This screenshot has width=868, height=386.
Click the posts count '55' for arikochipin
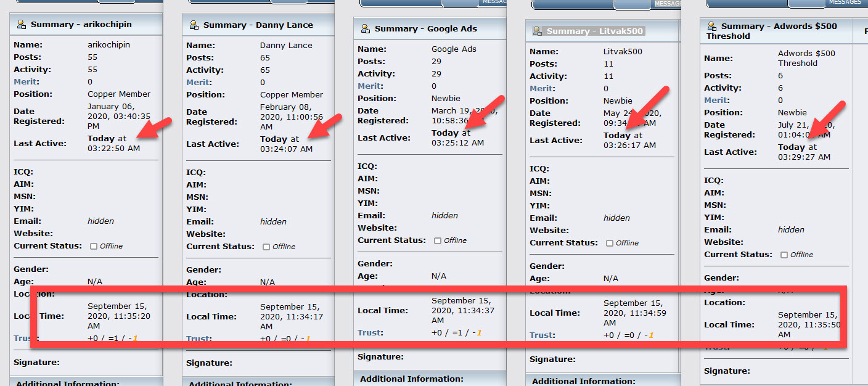pos(92,57)
